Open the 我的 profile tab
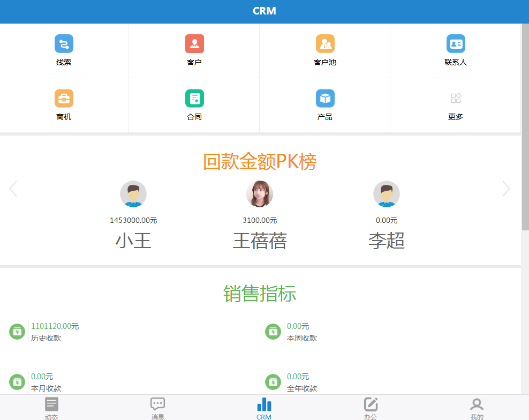The height and width of the screenshot is (420, 529). (477, 408)
